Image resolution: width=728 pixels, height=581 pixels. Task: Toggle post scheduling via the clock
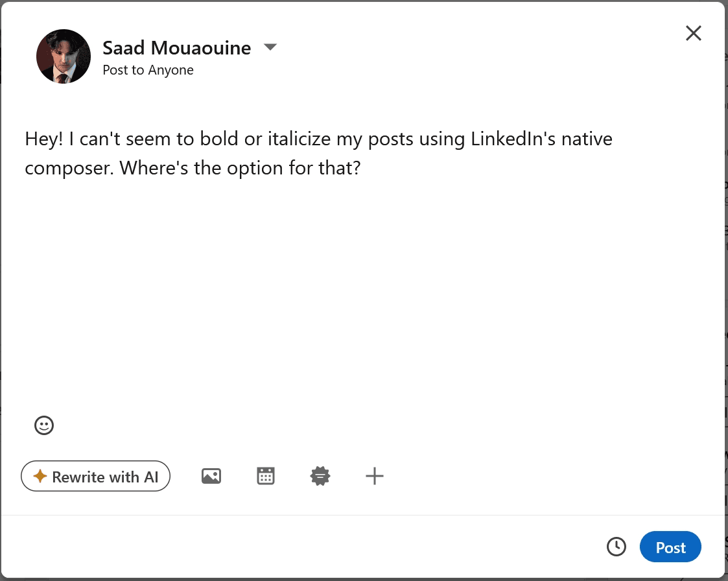click(x=616, y=547)
